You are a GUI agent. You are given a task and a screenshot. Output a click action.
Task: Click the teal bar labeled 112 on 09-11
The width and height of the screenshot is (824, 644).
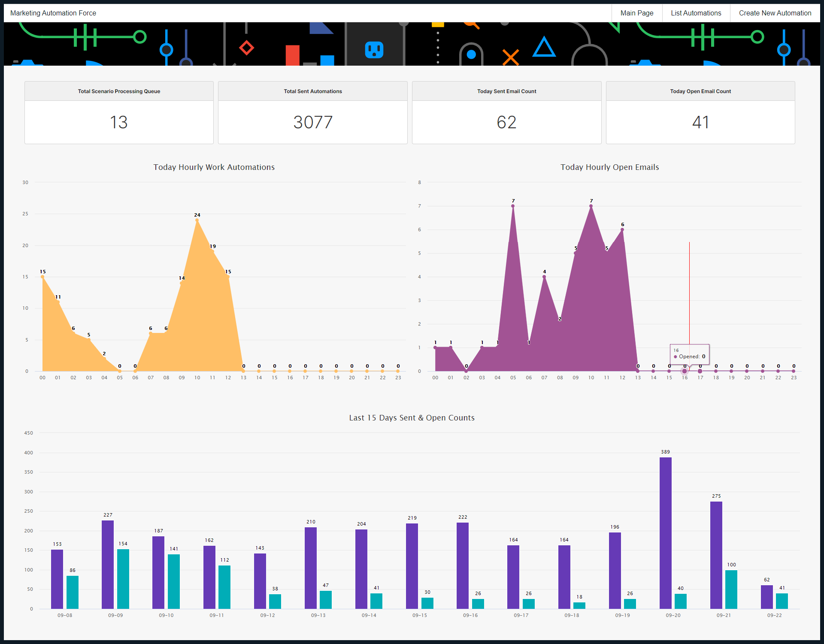point(224,587)
